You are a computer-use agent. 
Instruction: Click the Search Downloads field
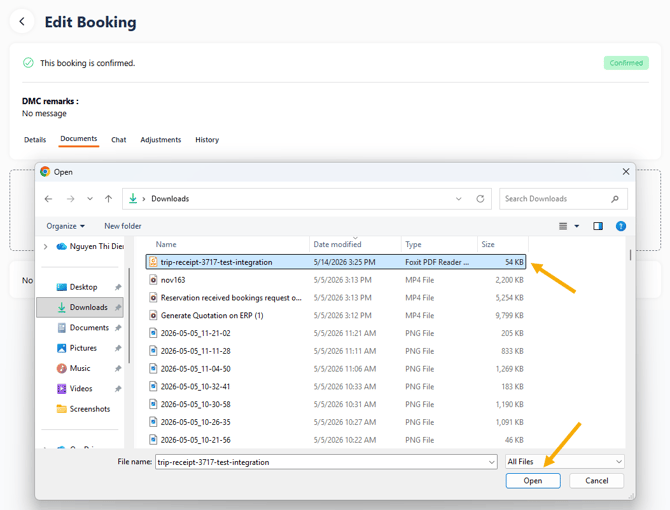tap(563, 199)
